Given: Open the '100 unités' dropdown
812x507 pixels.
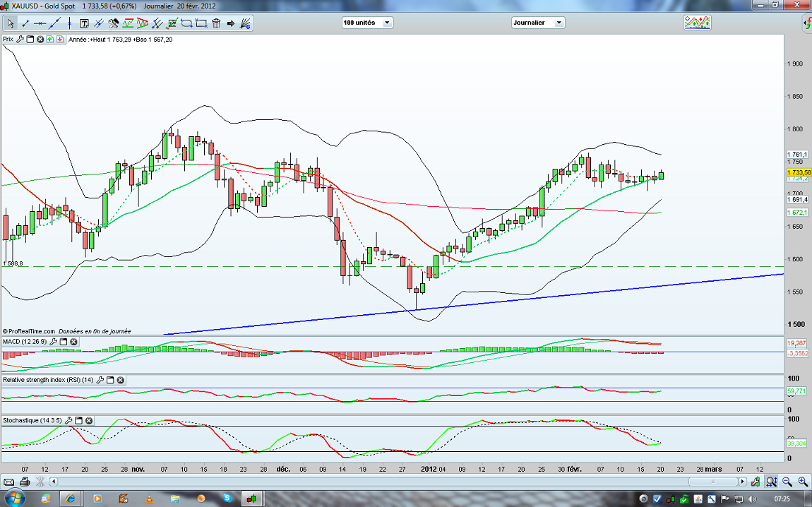Looking at the screenshot, I should [x=367, y=23].
